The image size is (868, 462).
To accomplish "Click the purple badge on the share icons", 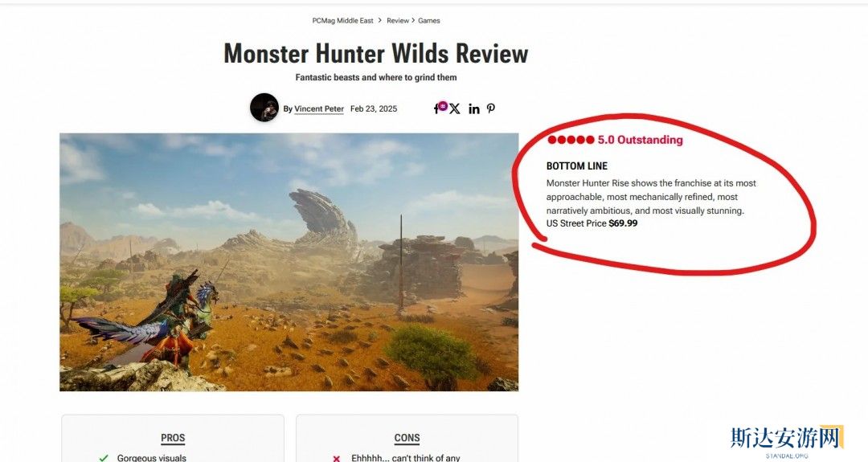I will pos(442,106).
